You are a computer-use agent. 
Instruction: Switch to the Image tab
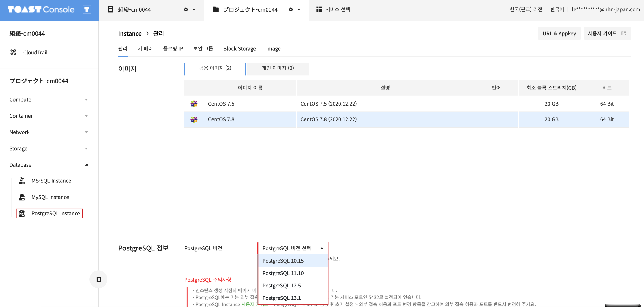pyautogui.click(x=273, y=48)
